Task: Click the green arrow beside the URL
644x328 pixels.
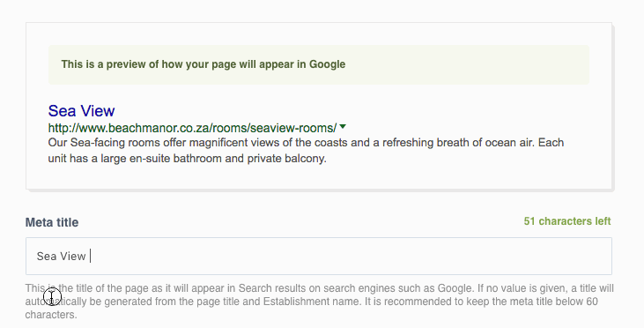Action: coord(343,127)
